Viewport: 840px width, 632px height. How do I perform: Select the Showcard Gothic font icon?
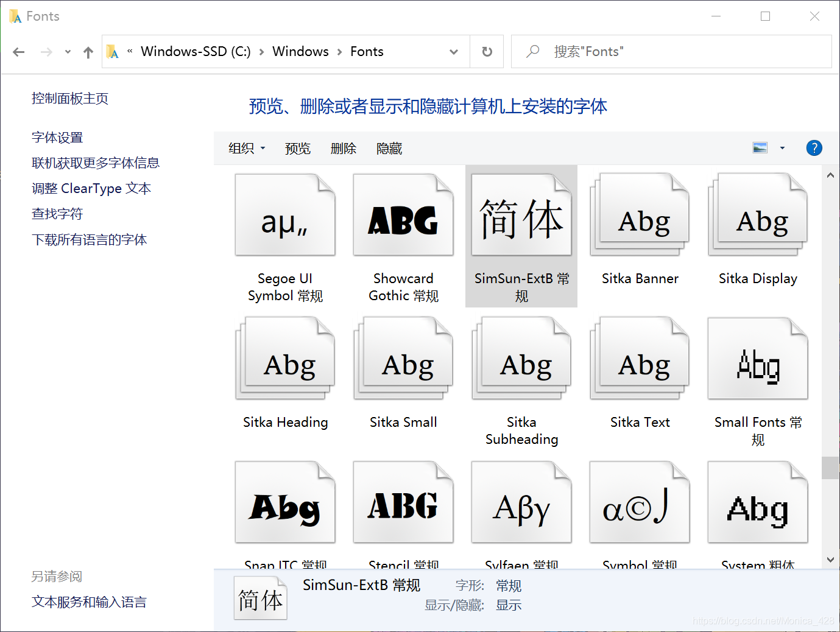coord(403,215)
